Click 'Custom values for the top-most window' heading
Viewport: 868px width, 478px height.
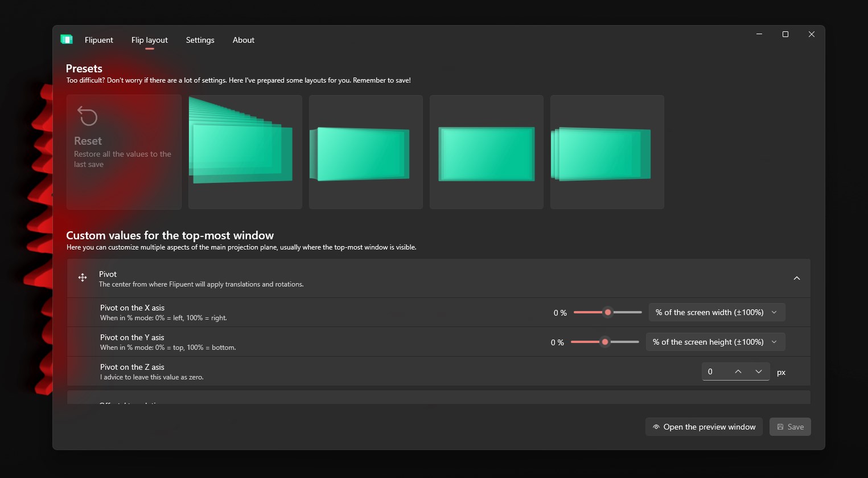[x=170, y=235]
